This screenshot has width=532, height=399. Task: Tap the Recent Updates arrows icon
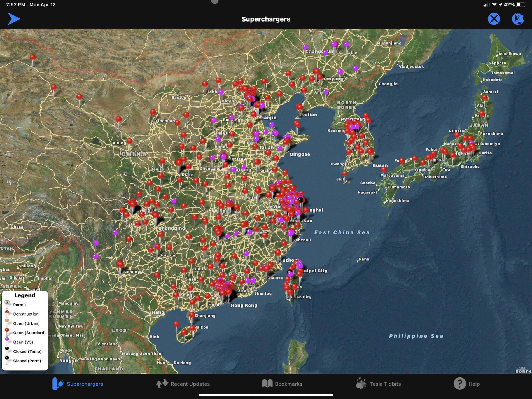click(x=162, y=384)
